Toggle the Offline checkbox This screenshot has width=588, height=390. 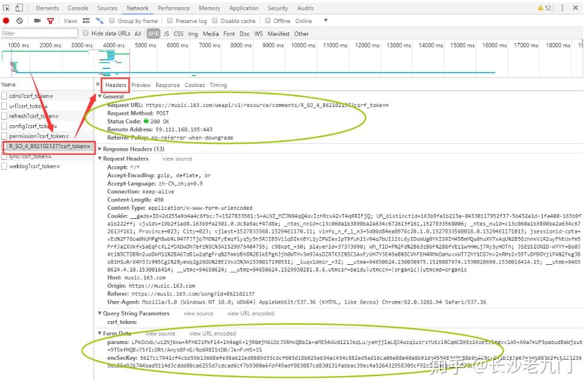pos(268,21)
